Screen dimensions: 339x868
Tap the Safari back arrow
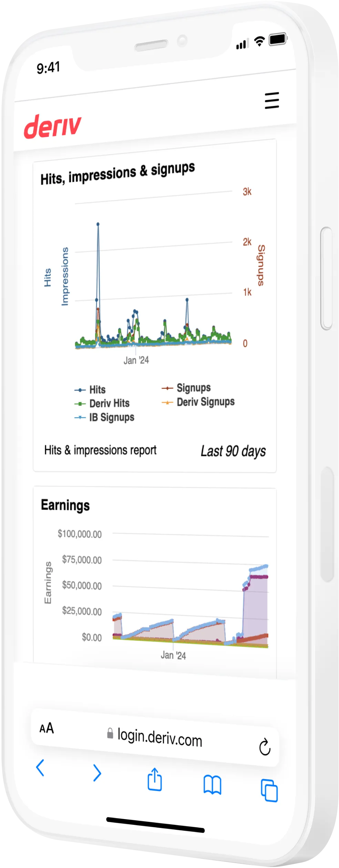40,768
